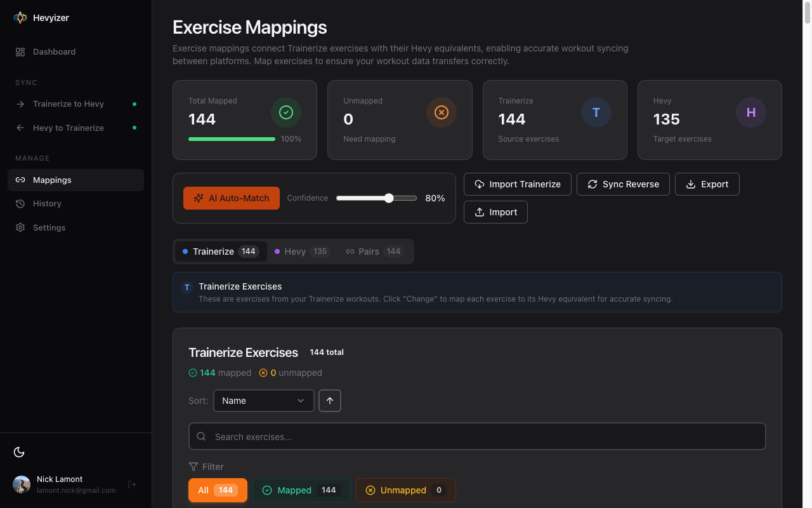The width and height of the screenshot is (812, 508).
Task: Toggle dark mode with the moon icon
Action: pos(19,451)
